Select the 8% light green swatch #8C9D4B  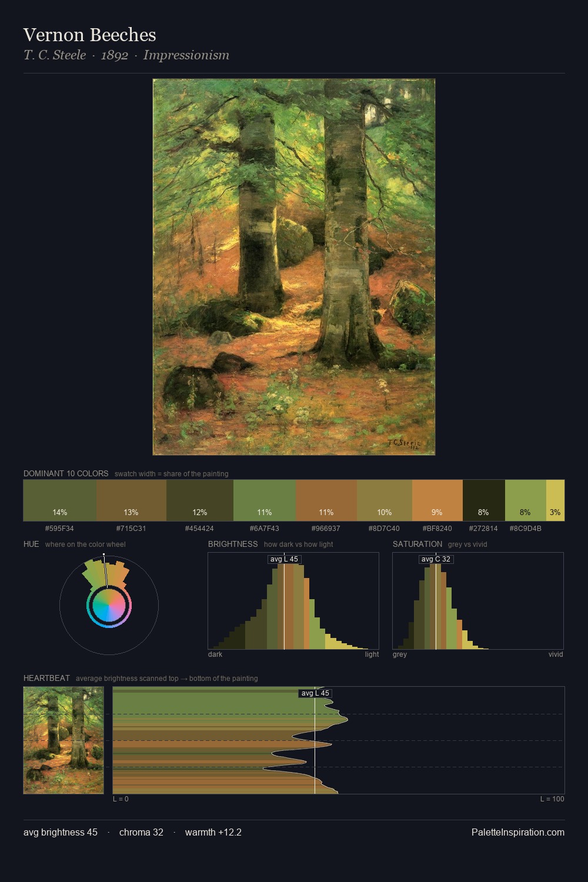coord(526,500)
